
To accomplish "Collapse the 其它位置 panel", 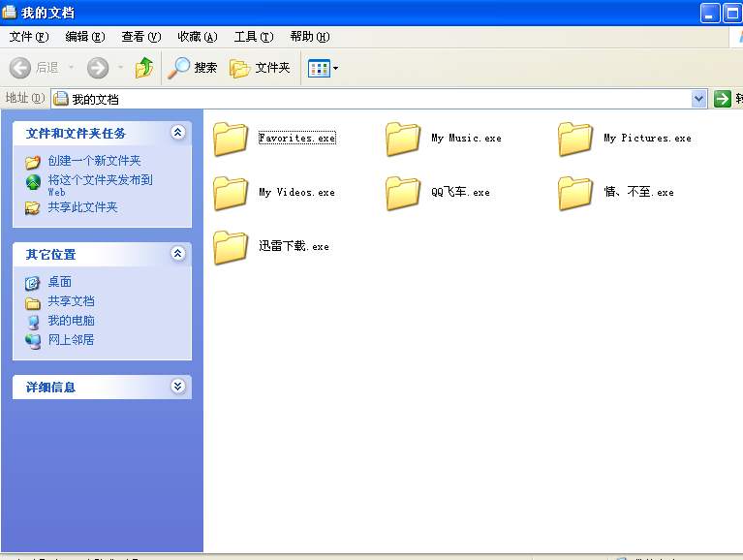I will [x=177, y=254].
